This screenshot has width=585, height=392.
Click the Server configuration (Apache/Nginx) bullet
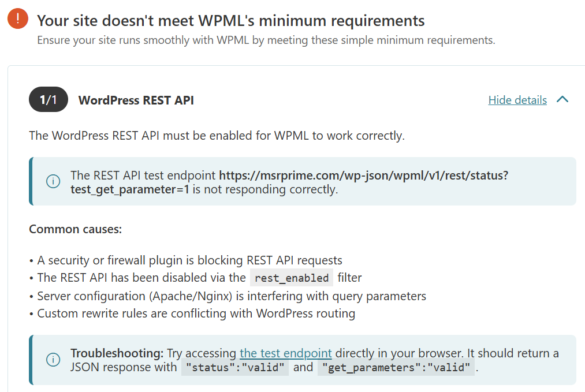[231, 296]
